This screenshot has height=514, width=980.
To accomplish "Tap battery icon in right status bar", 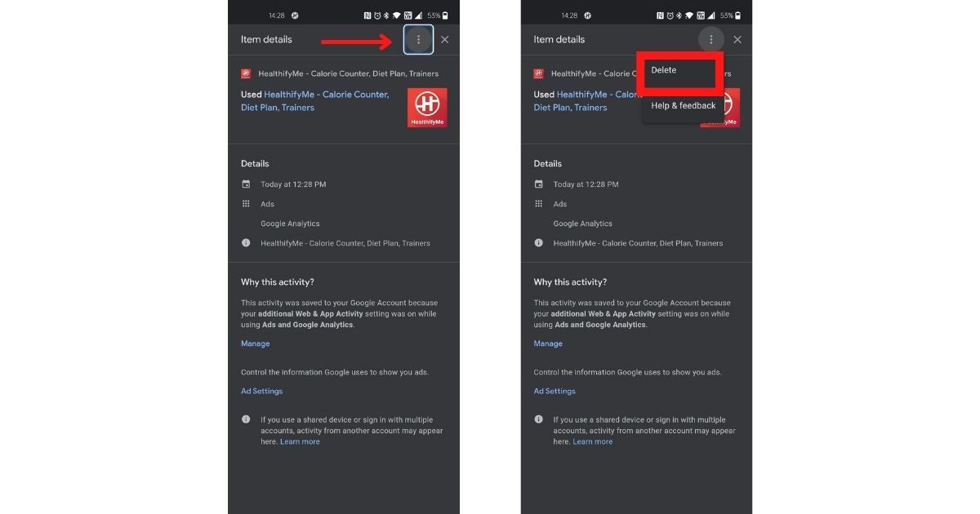I will [x=738, y=16].
